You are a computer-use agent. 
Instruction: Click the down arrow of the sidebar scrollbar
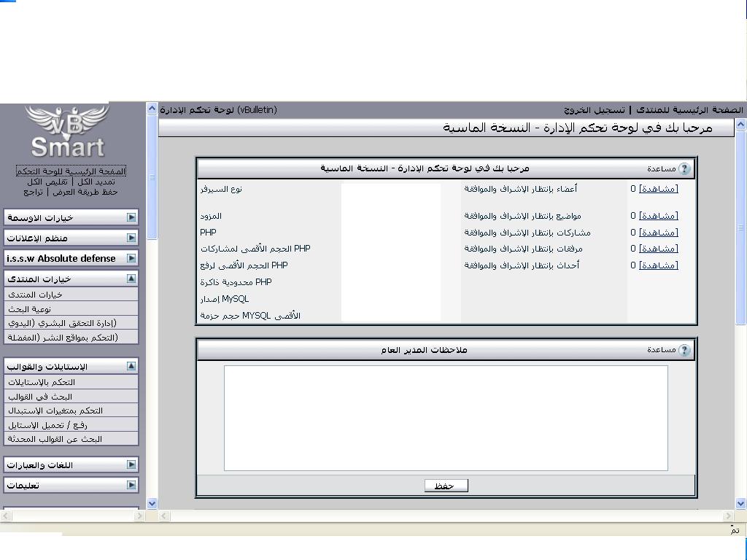(x=152, y=503)
